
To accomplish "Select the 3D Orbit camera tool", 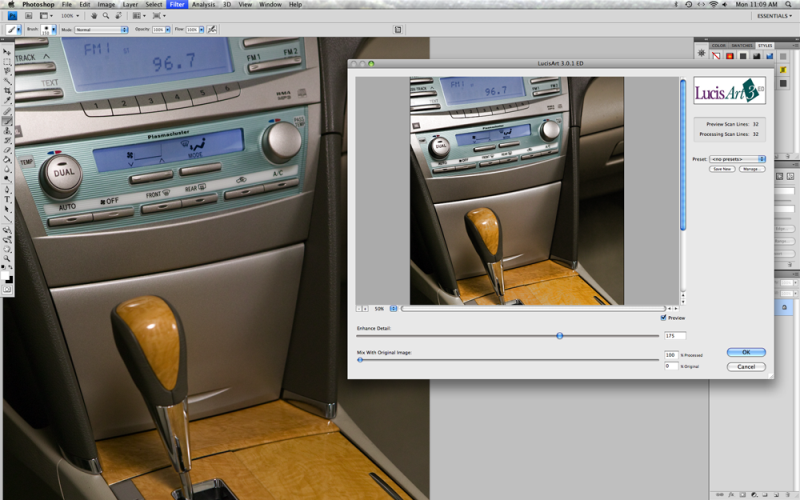I will point(7,239).
